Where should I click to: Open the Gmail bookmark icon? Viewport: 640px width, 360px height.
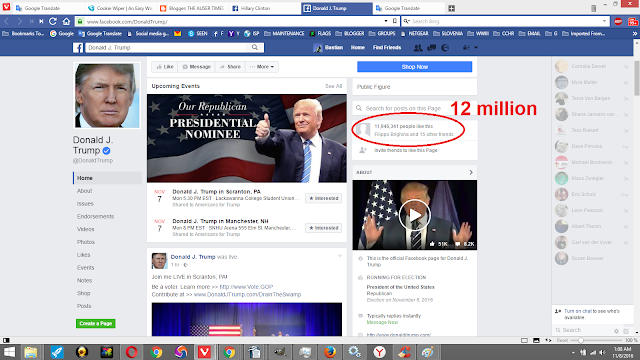(x=178, y=33)
